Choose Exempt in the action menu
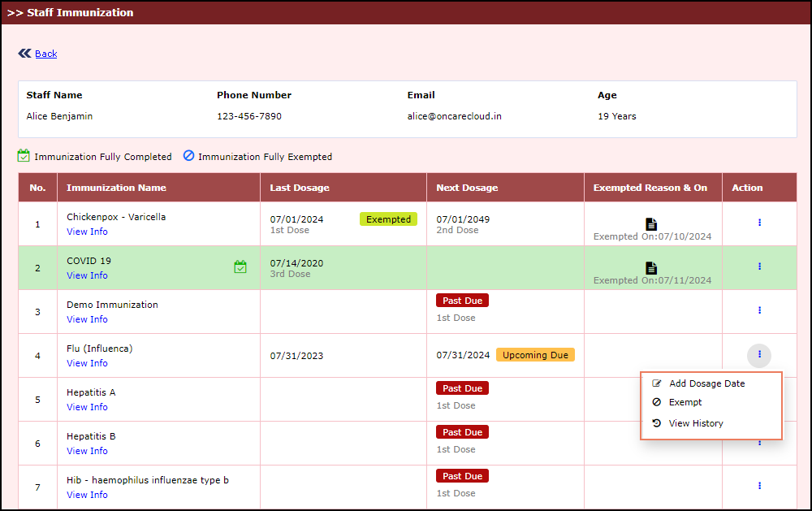This screenshot has width=812, height=511. click(x=685, y=402)
